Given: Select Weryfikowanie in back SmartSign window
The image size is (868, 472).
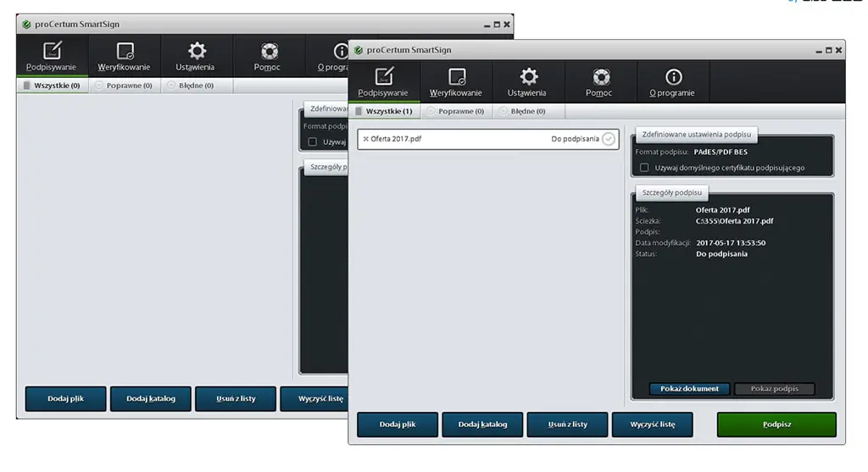Looking at the screenshot, I should 124,56.
